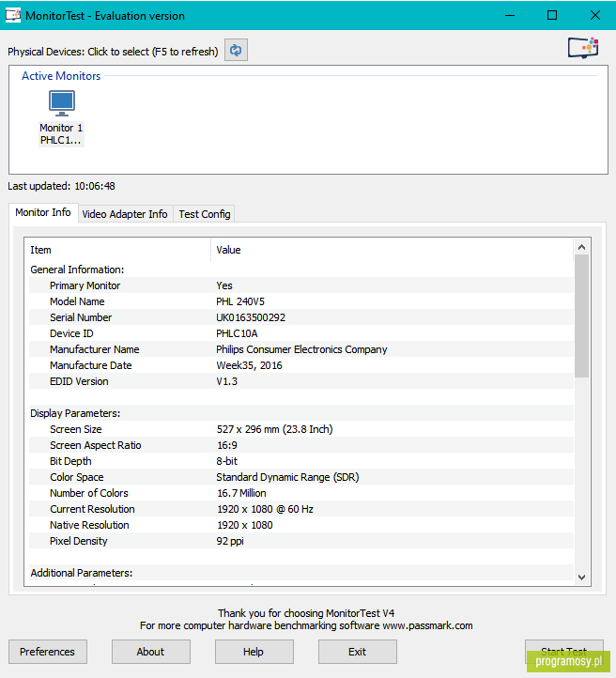Click the value V1.3
This screenshot has width=616, height=678.
point(227,381)
